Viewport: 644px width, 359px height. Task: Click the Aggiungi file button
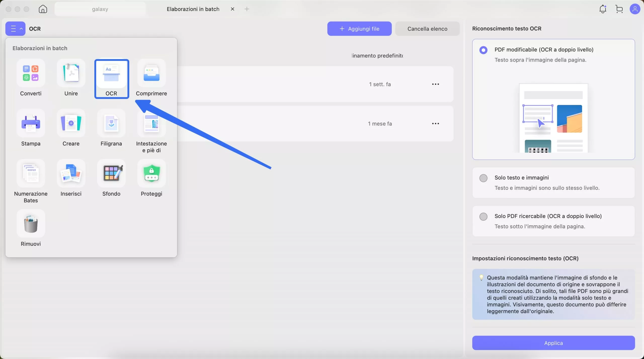359,29
